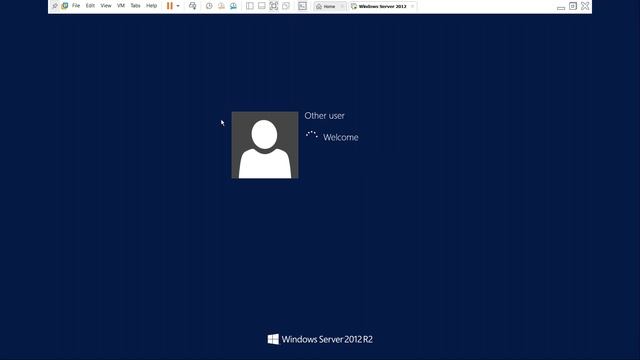Click the Send Ctrl+Alt+Del icon

pos(193,6)
